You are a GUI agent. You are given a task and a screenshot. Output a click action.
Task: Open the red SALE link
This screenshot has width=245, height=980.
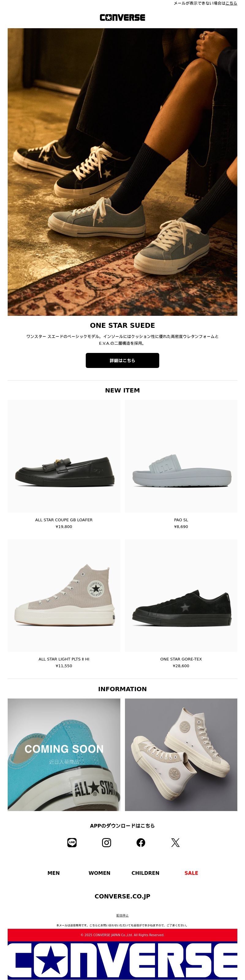[191, 873]
